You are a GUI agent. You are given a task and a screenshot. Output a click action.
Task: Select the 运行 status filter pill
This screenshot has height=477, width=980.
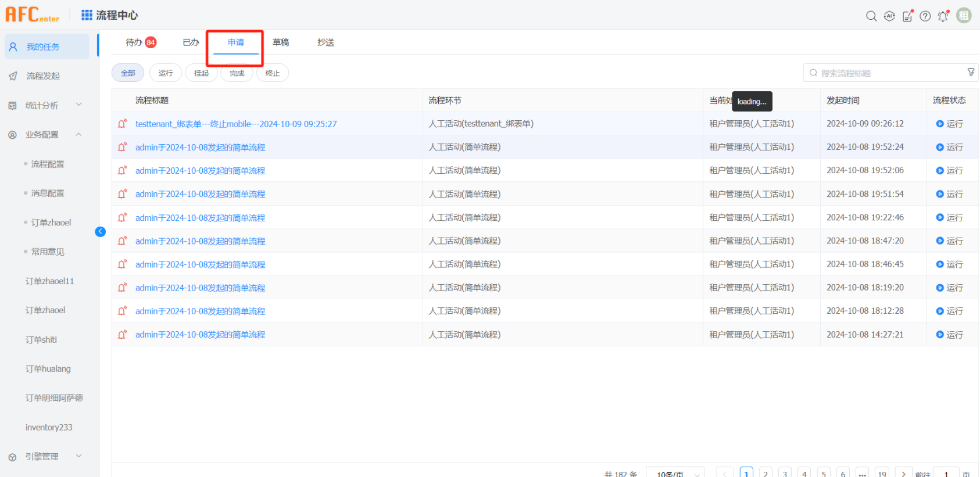[x=166, y=73]
